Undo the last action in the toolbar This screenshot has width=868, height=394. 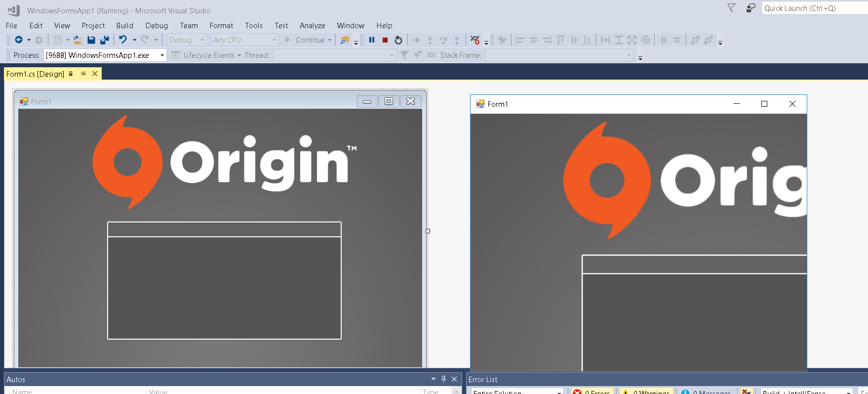[123, 40]
